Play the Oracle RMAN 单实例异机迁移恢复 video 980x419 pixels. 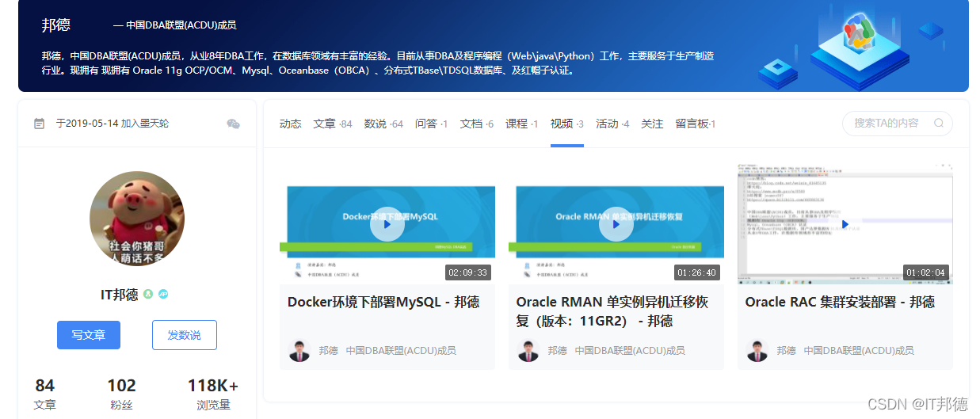tap(616, 223)
